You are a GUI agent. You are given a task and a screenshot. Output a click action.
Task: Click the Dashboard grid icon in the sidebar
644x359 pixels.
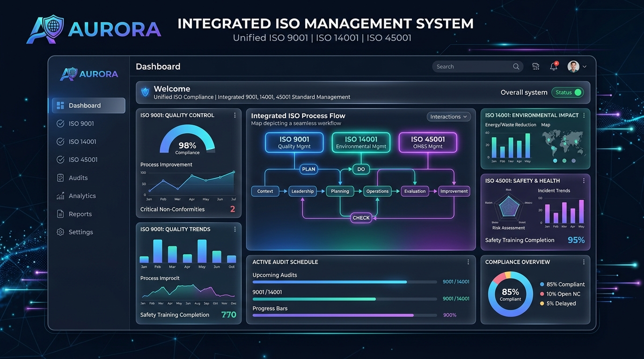(60, 106)
